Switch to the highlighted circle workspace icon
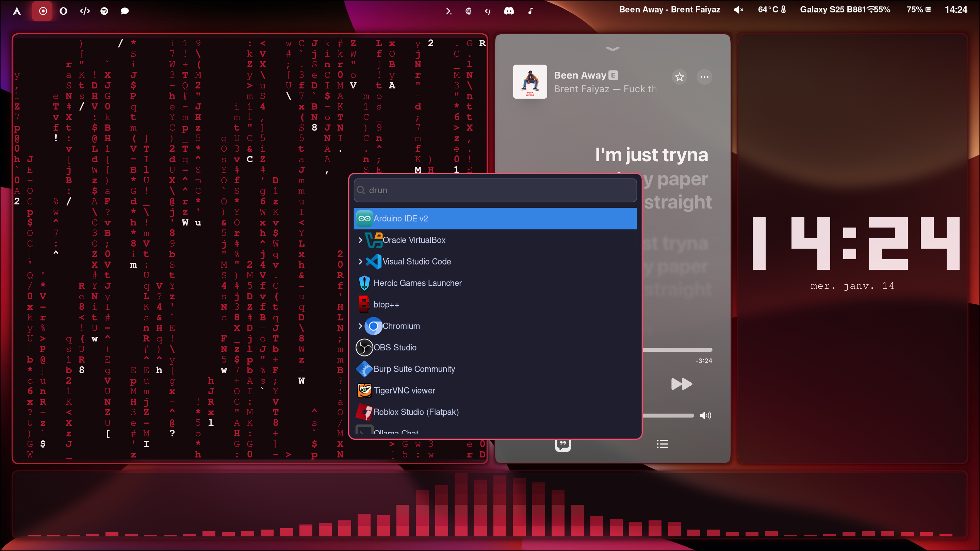Screen dimensions: 980x551 (x=43, y=11)
